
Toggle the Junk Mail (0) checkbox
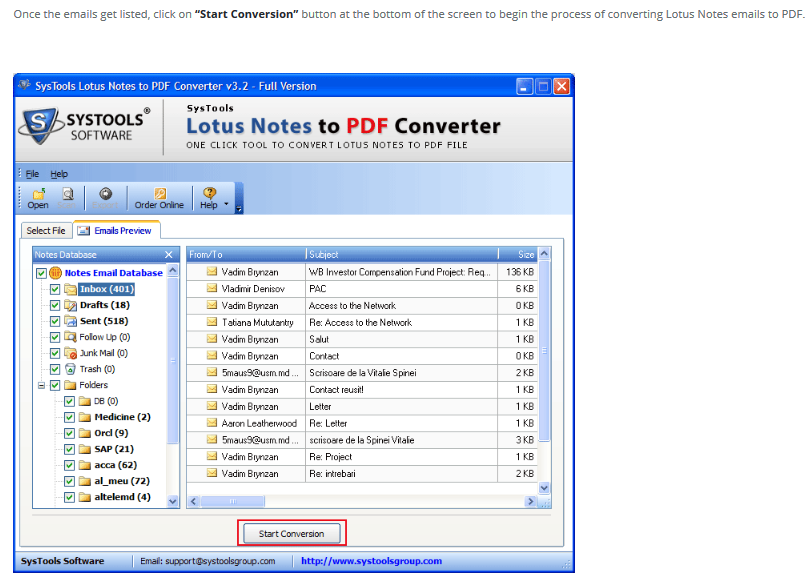click(x=55, y=353)
